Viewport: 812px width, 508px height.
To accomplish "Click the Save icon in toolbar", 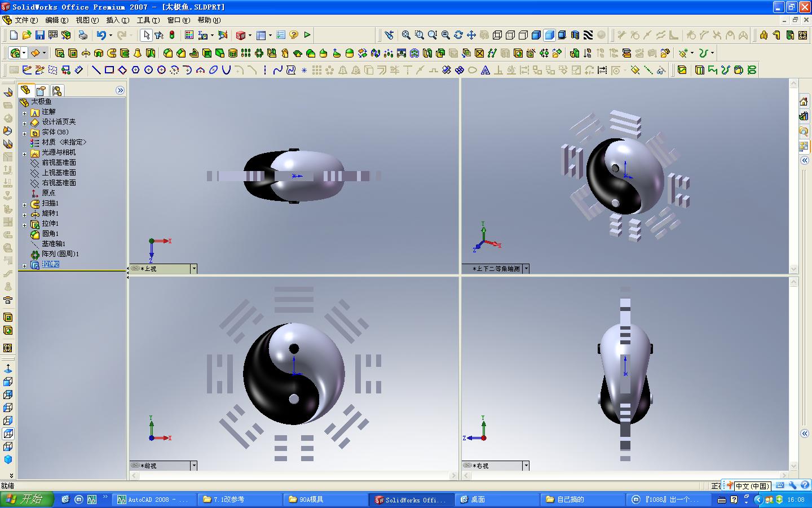I will click(x=39, y=35).
